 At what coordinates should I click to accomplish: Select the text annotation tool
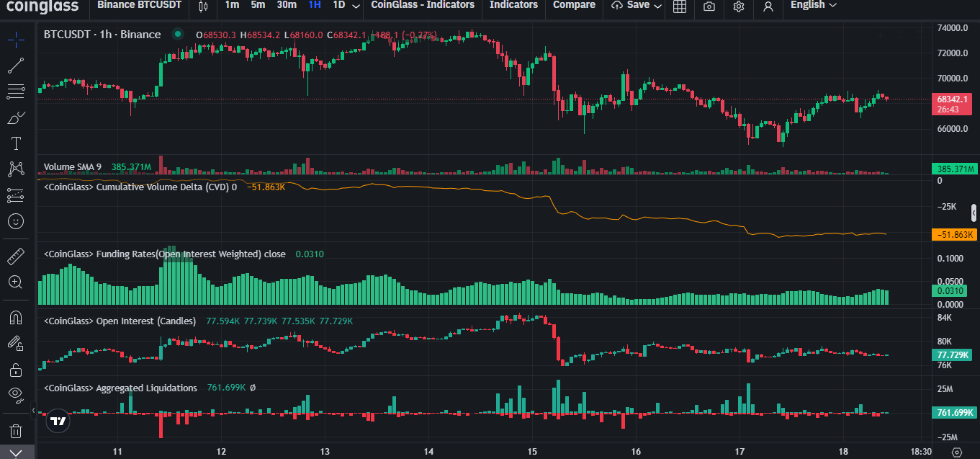click(x=16, y=143)
